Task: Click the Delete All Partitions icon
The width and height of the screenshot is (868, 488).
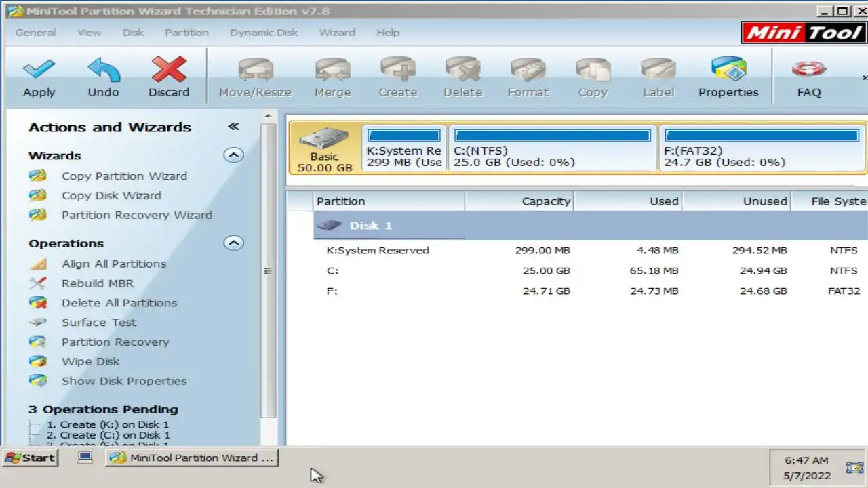Action: point(38,303)
